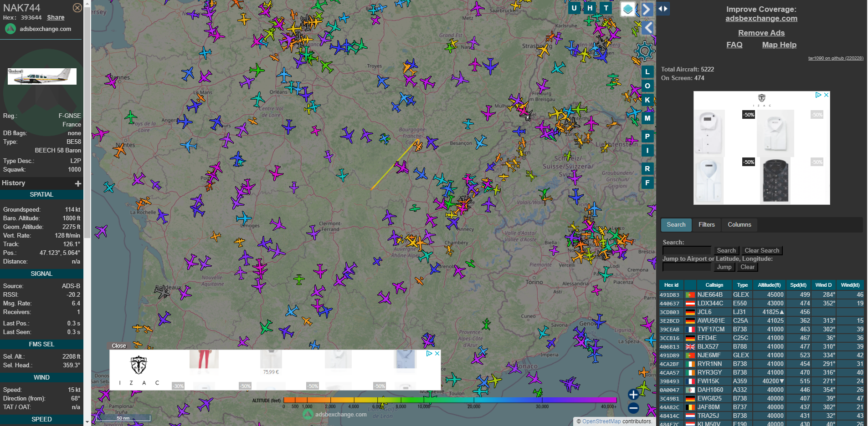Expand the History section with plus
Screen dimensions: 868x426
[78, 183]
